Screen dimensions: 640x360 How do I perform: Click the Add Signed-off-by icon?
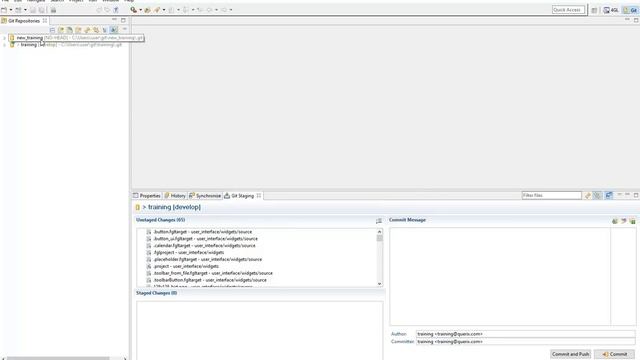point(624,221)
